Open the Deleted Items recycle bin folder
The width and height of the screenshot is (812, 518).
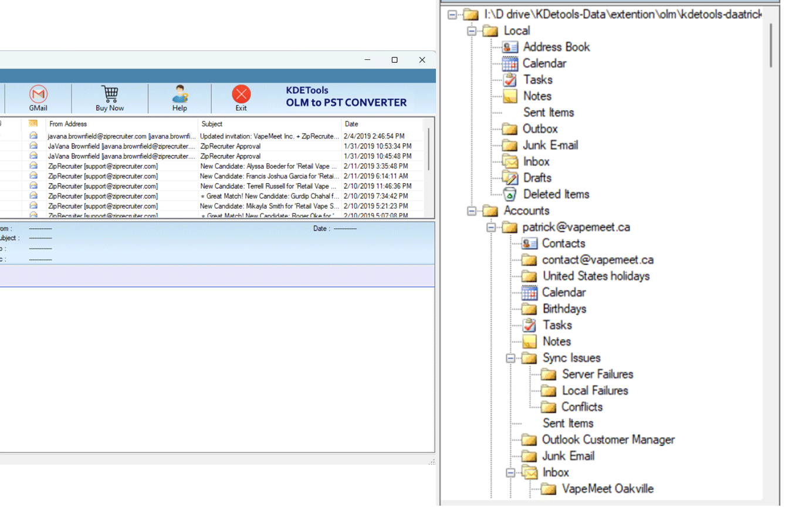(x=510, y=194)
